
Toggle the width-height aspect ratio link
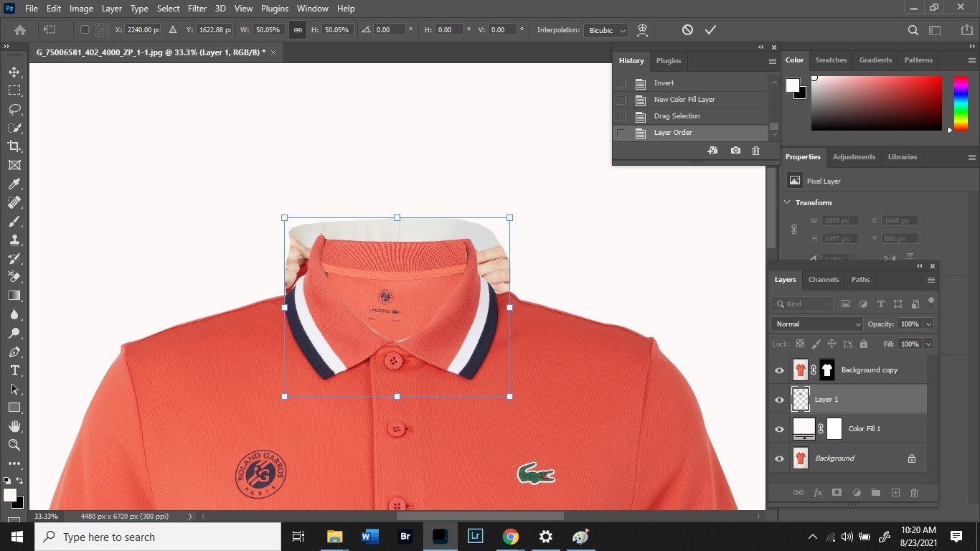pyautogui.click(x=298, y=30)
